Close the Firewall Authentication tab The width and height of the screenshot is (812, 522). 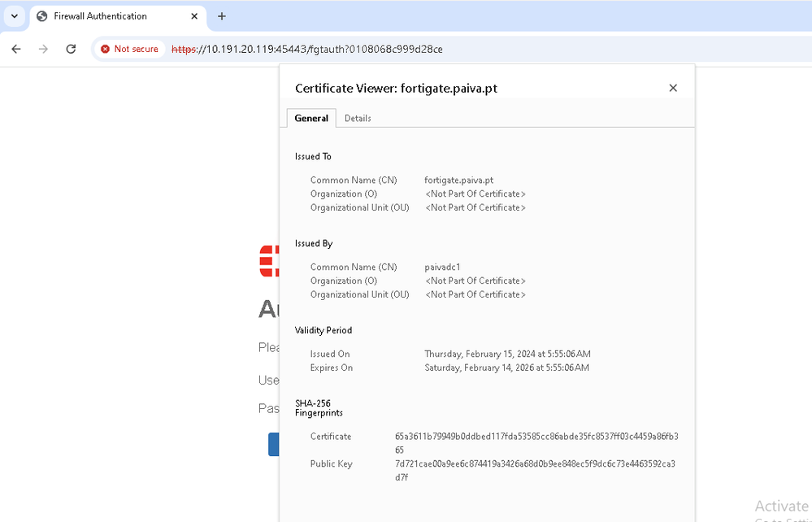point(194,16)
